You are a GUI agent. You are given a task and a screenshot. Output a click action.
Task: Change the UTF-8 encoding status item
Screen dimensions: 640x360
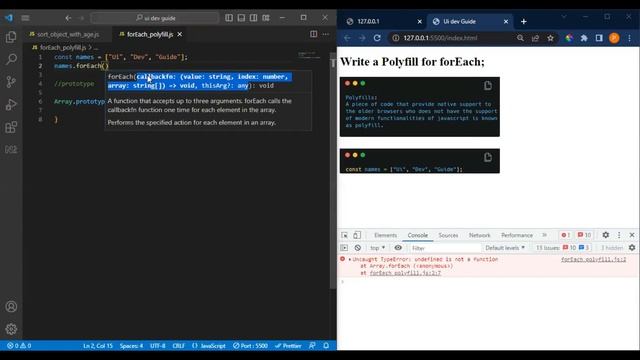[x=158, y=346]
